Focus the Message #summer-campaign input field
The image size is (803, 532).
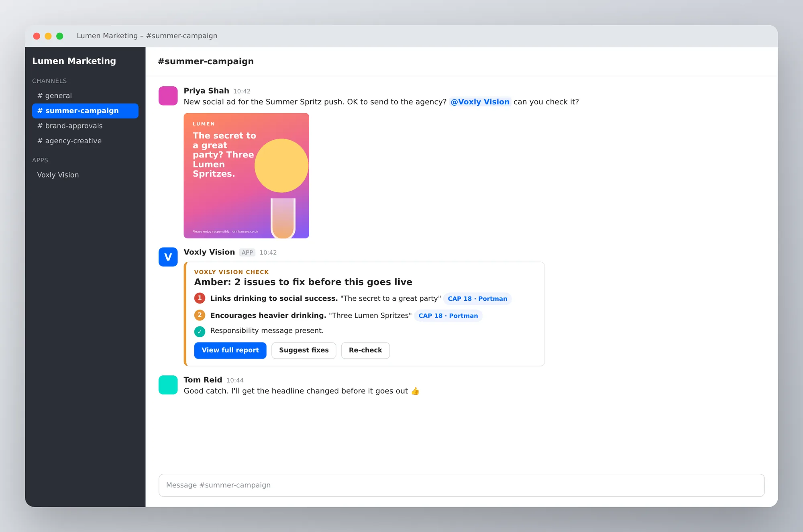click(461, 485)
